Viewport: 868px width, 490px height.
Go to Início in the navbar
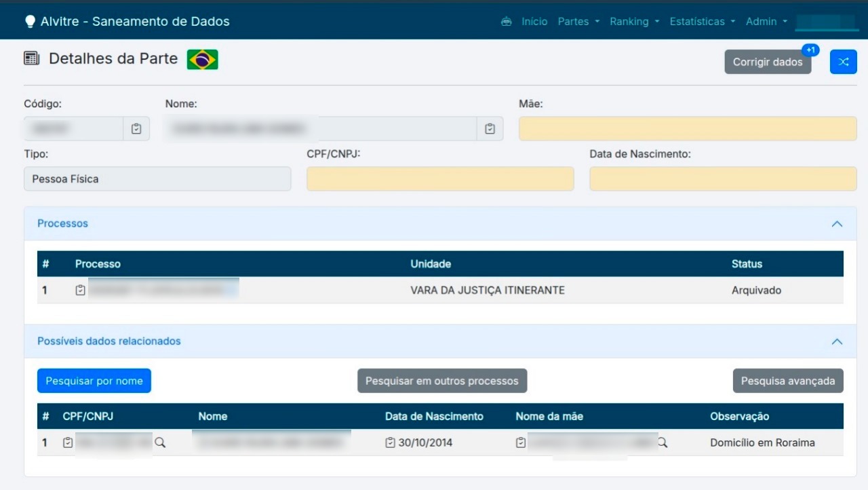tap(534, 22)
